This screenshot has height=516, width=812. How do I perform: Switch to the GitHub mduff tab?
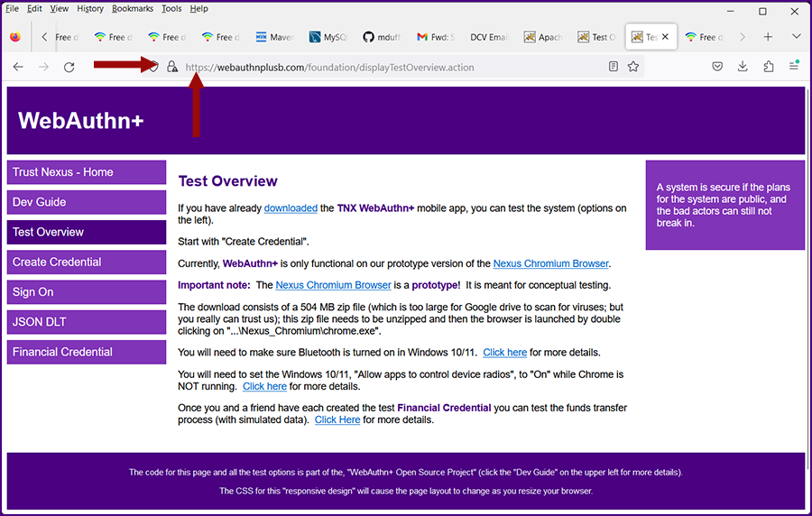381,37
